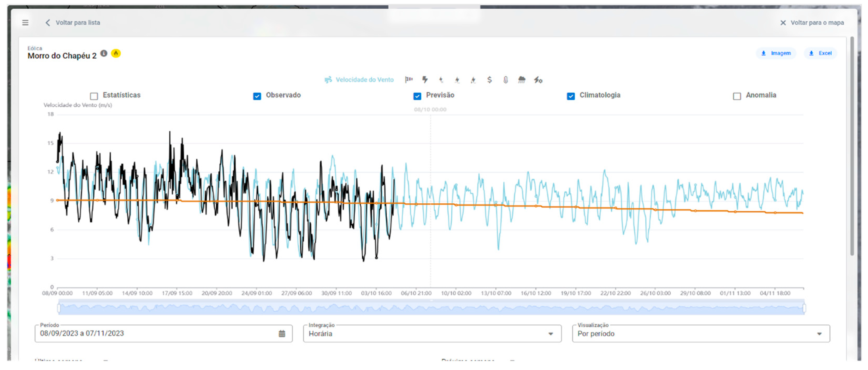Open the lightning bolt with gear icon
This screenshot has width=868, height=370.
point(538,80)
